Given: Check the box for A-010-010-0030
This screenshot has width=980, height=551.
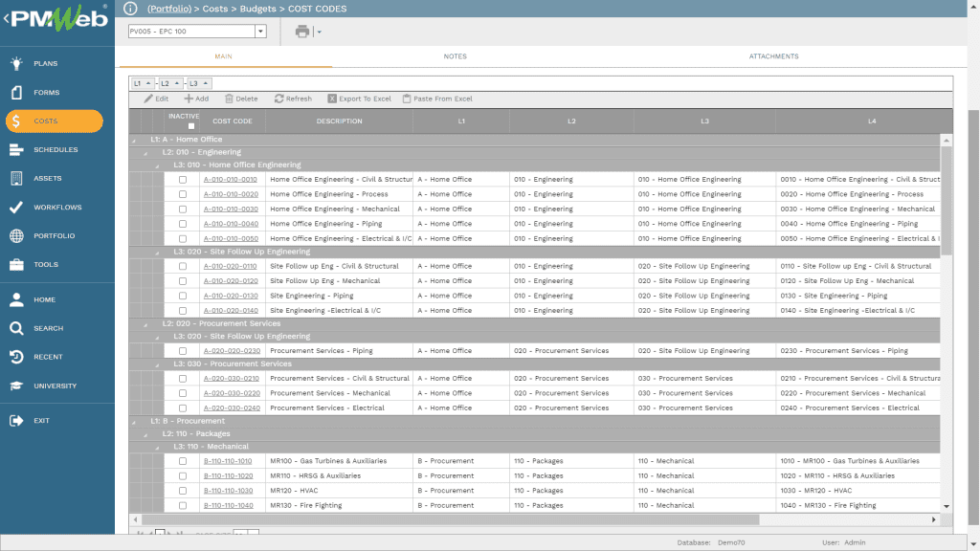Looking at the screenshot, I should [183, 209].
